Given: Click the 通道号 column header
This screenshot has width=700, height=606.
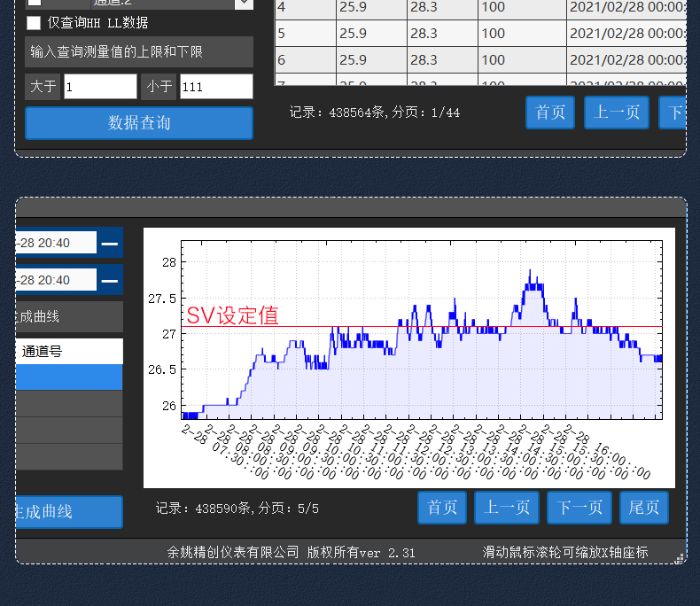Looking at the screenshot, I should 69,352.
